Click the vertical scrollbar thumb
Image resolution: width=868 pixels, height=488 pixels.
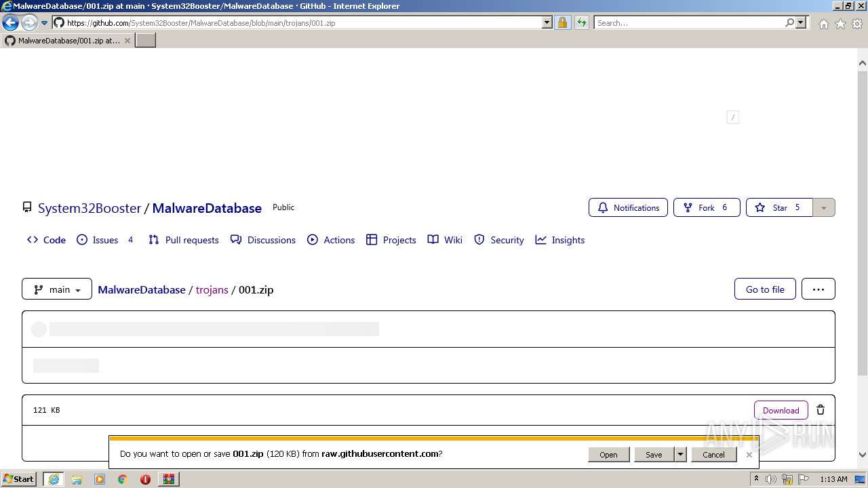(x=863, y=222)
